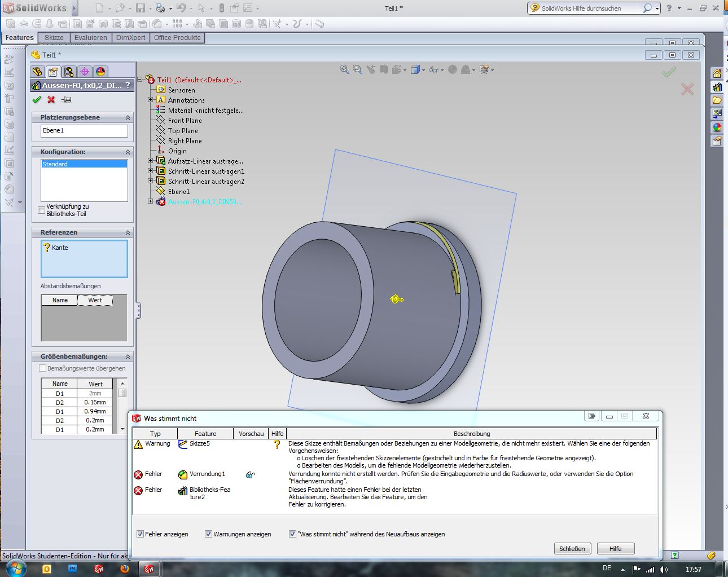The width and height of the screenshot is (728, 577).
Task: Click the Section View icon
Action: pos(384,69)
